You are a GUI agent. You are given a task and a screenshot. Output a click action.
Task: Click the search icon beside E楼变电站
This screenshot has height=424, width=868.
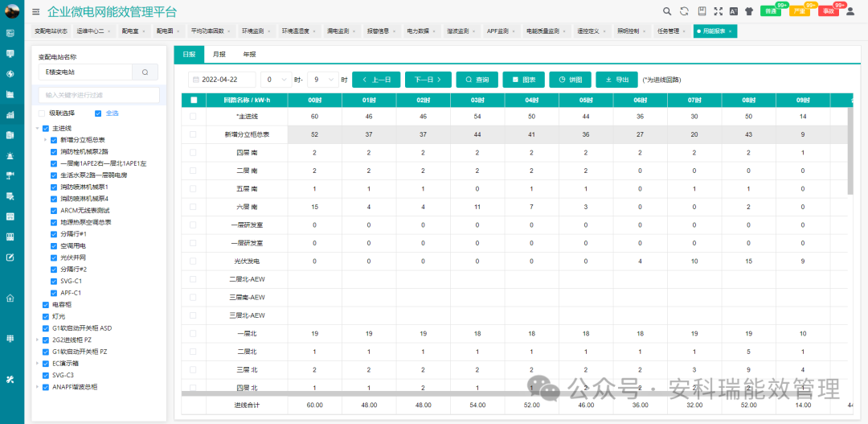145,72
